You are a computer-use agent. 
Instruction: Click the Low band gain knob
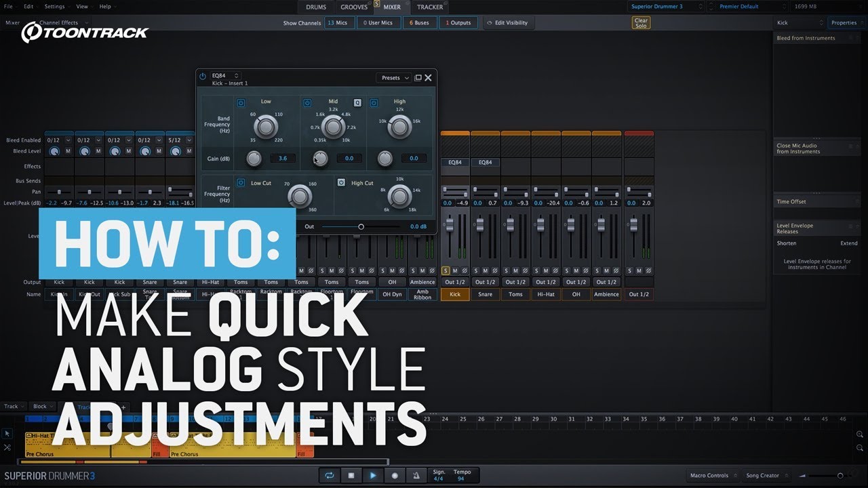[254, 159]
